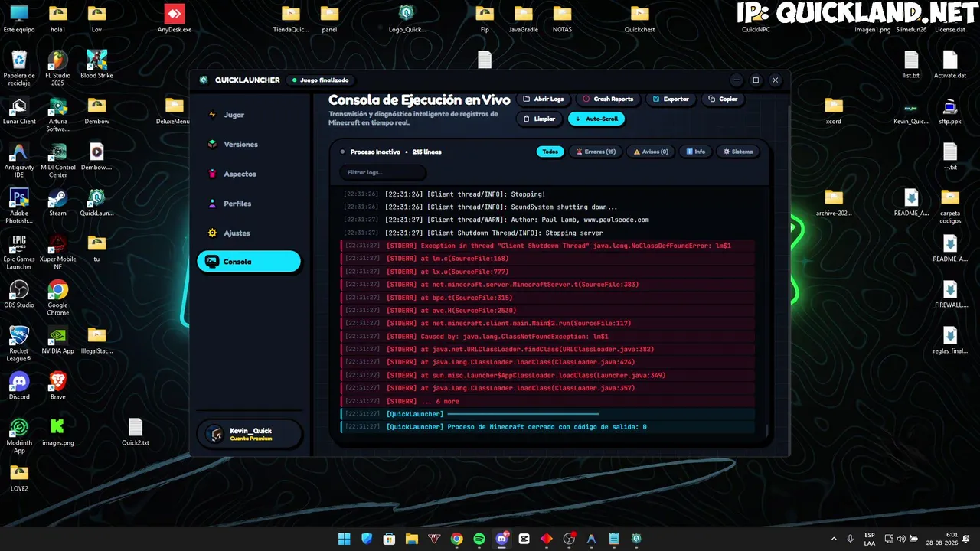980x551 pixels.
Task: Click the Exportar button
Action: pyautogui.click(x=670, y=99)
